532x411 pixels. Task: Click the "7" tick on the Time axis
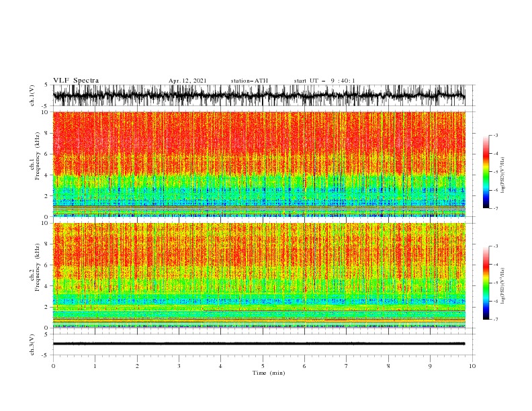pos(347,366)
